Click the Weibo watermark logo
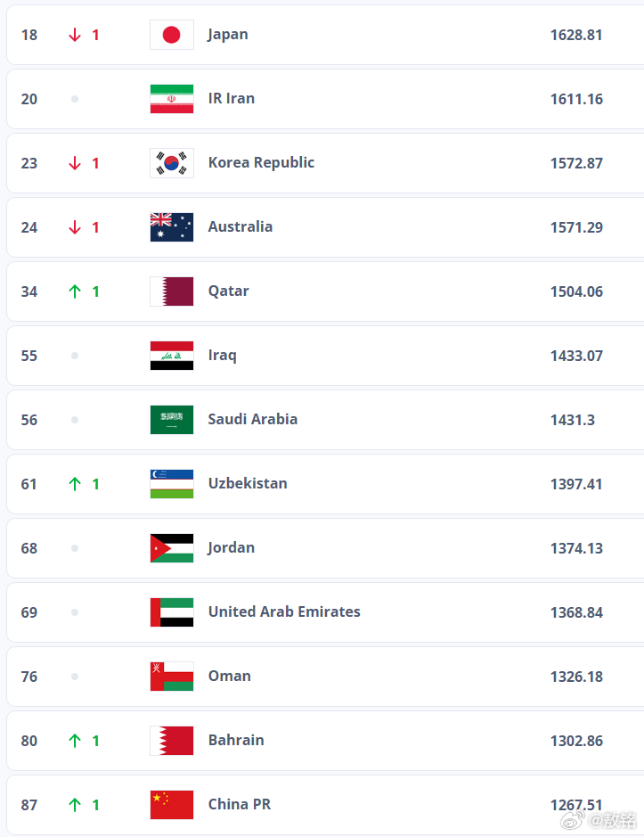This screenshot has width=644, height=837. pos(573,820)
